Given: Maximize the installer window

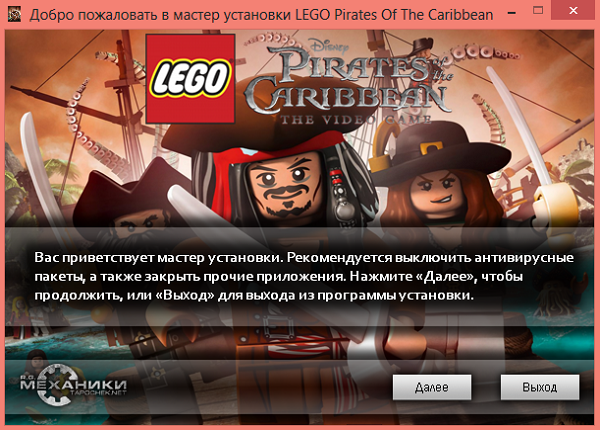Looking at the screenshot, I should pyautogui.click(x=538, y=11).
